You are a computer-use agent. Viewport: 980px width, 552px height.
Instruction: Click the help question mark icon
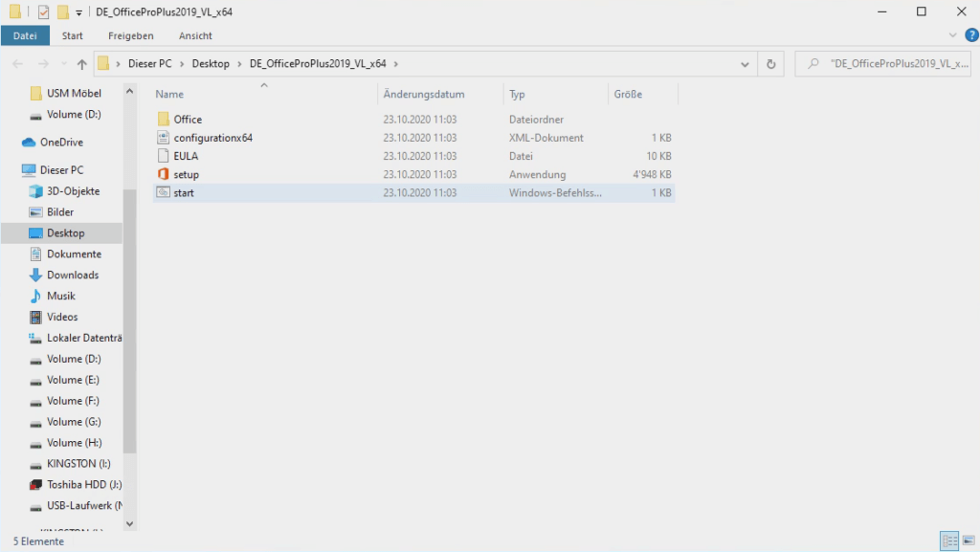click(x=971, y=35)
